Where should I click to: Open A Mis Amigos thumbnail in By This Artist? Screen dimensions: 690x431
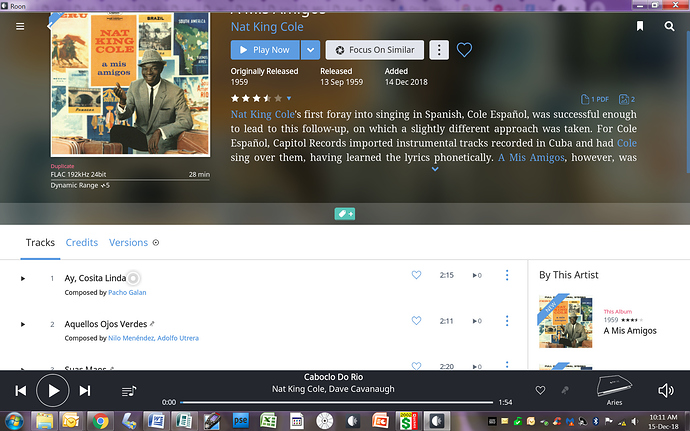click(x=565, y=321)
